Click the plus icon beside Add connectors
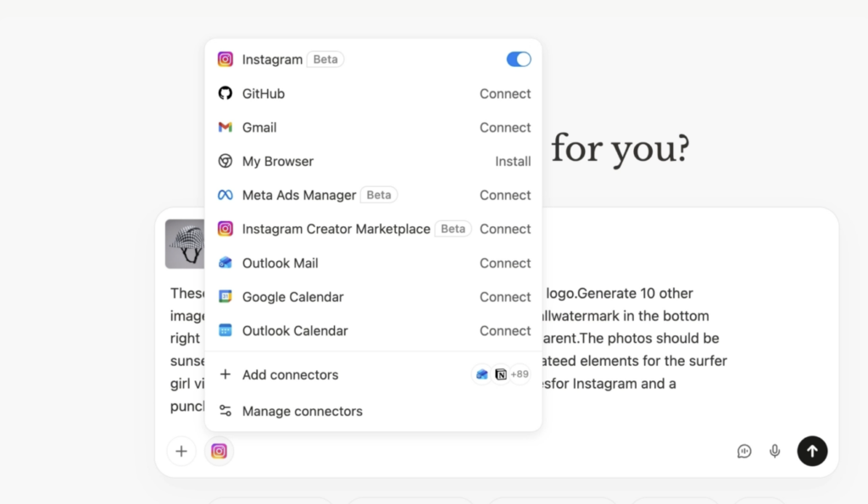Screen dimensions: 868x504 pyautogui.click(x=225, y=374)
